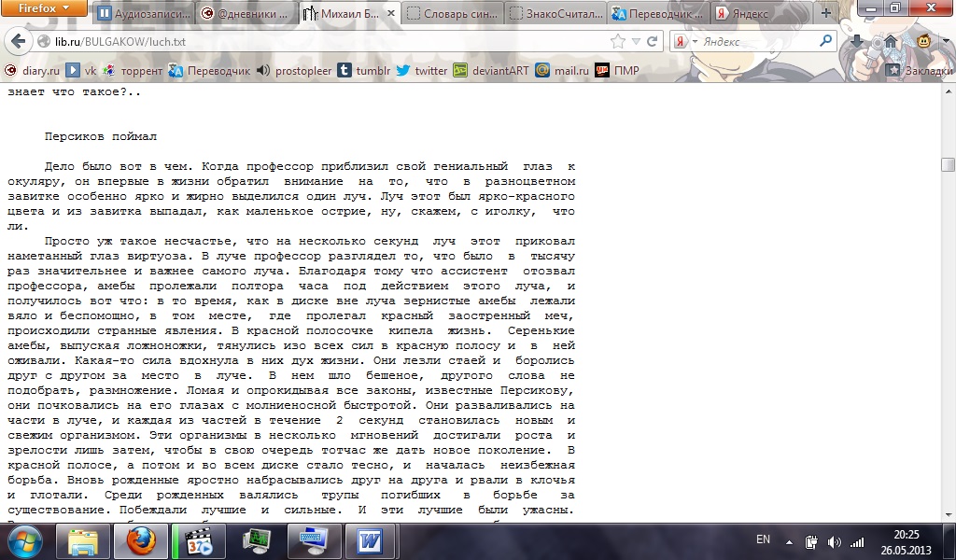Screen dimensions: 956x560
Task: Expand the URL history dropdown arrow
Action: pyautogui.click(x=636, y=42)
